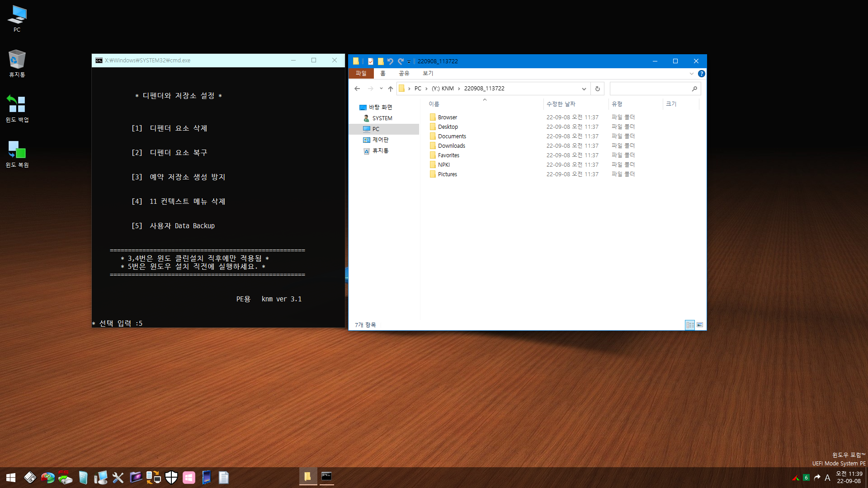Open recent locations dropdown next to forward arrow
This screenshot has width=868, height=488.
[381, 89]
